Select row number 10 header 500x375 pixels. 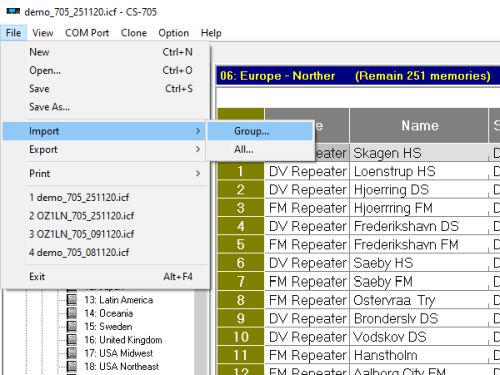pos(241,337)
